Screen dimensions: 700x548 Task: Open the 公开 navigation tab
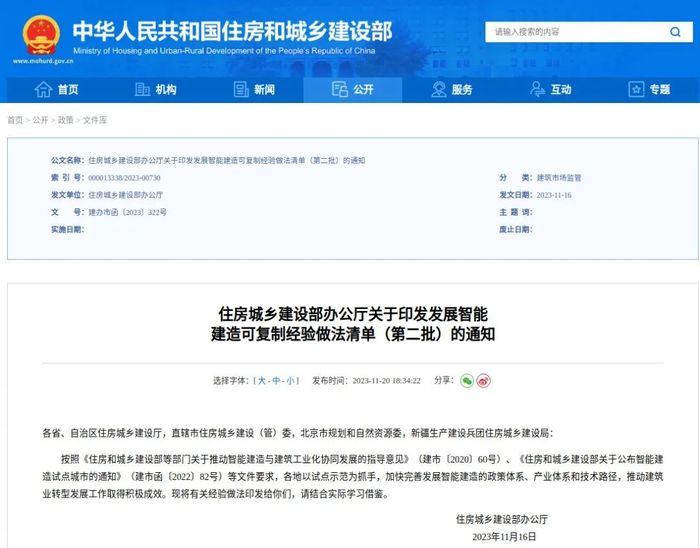coord(353,90)
